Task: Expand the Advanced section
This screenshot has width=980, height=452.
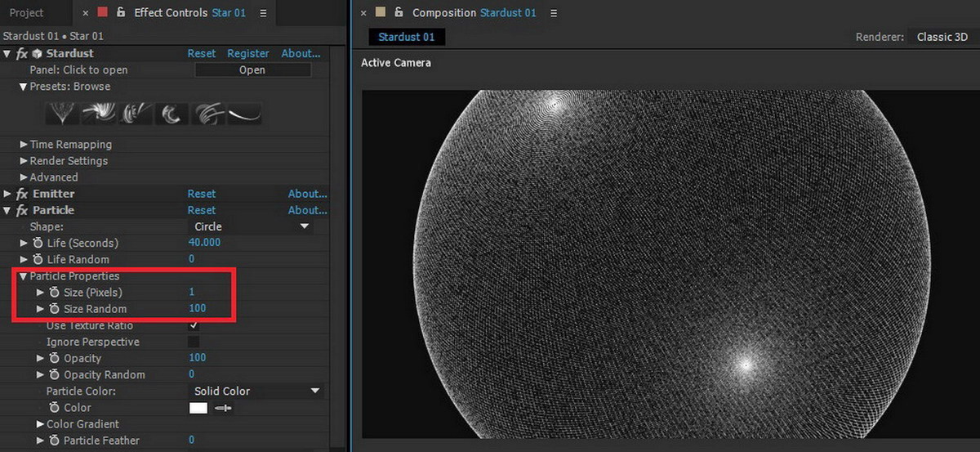Action: tap(24, 177)
